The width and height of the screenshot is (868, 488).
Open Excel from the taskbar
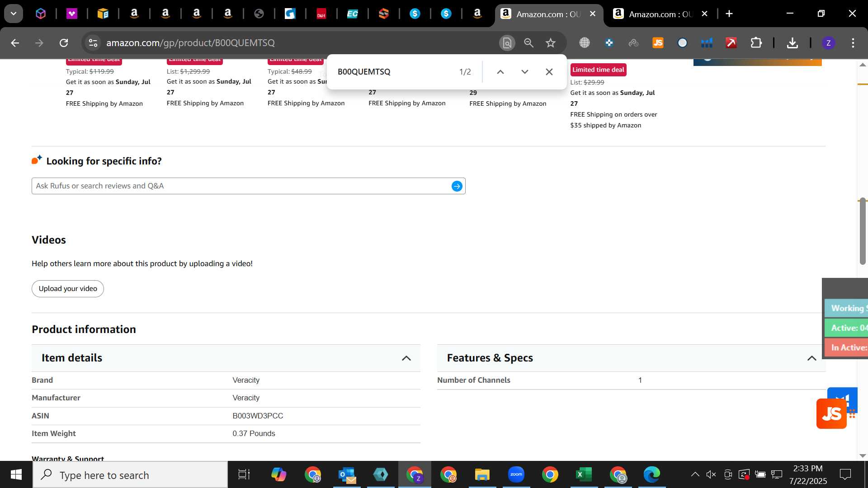(584, 474)
